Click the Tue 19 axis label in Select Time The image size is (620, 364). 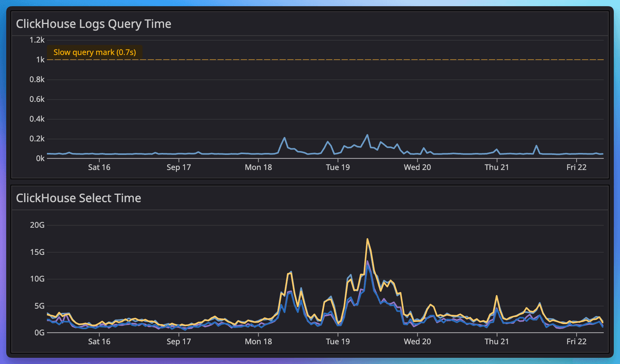click(x=338, y=342)
